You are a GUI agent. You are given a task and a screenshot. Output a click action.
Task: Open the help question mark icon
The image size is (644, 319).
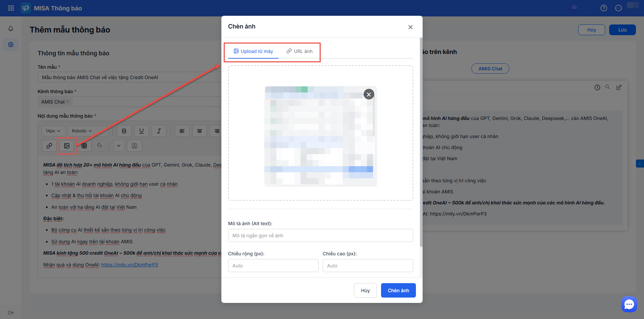click(x=604, y=8)
